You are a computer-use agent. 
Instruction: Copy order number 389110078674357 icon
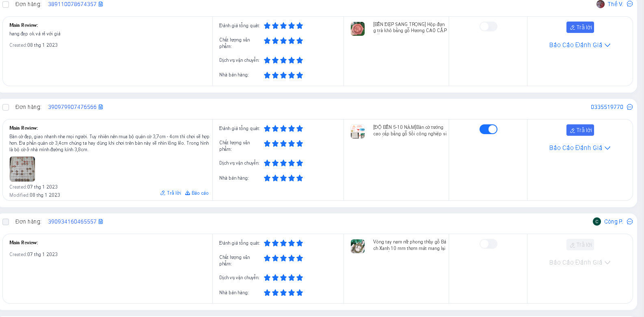tap(101, 4)
